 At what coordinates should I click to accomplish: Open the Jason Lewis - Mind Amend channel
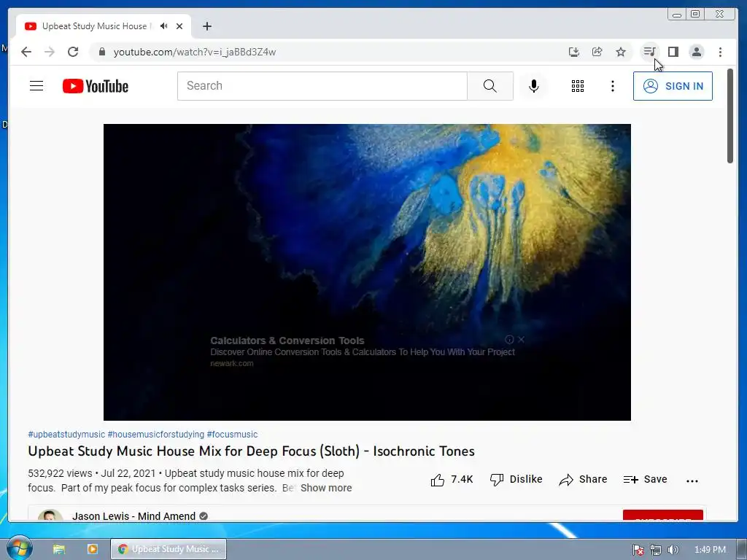(134, 516)
